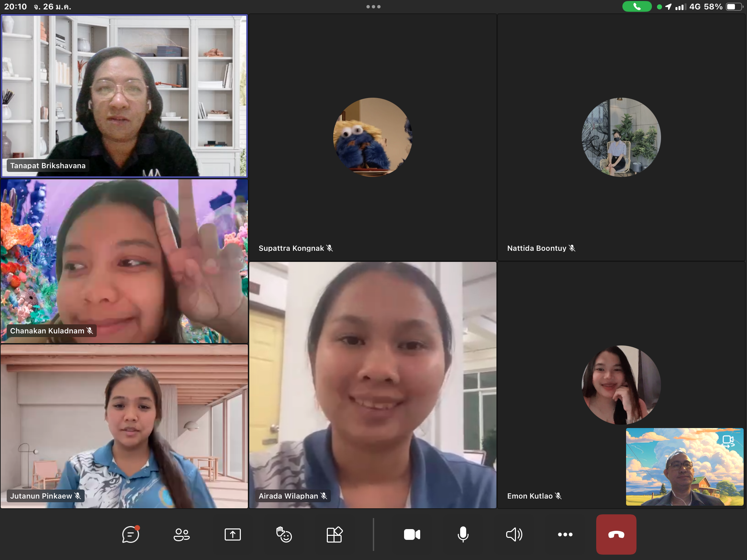Expand the three dots at top center

tap(373, 6)
